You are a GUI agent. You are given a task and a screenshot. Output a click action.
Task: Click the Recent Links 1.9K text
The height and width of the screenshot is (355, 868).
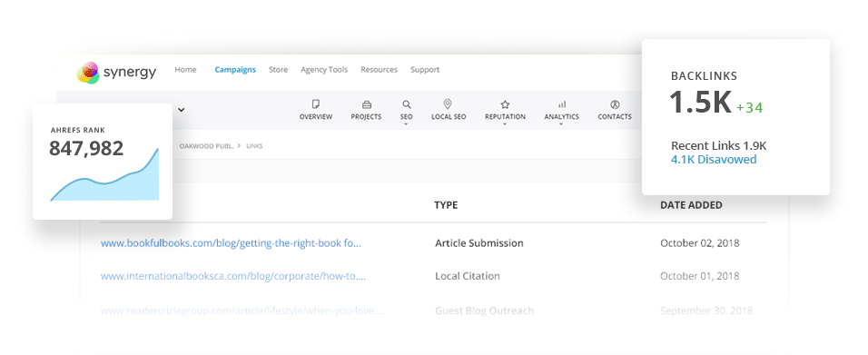click(718, 146)
